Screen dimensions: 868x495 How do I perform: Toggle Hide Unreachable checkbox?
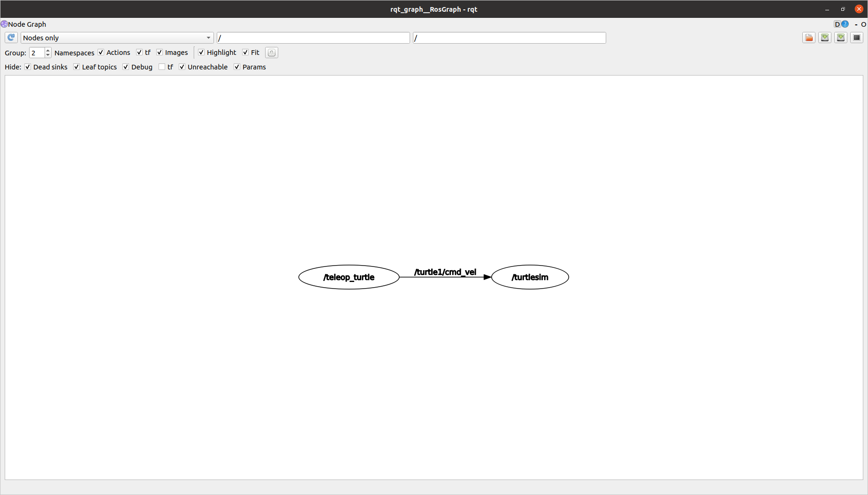click(x=182, y=67)
